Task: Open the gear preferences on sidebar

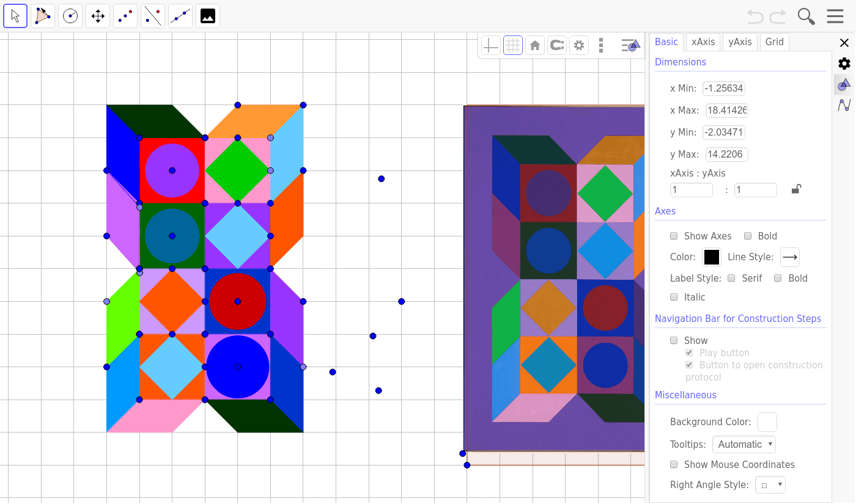Action: (844, 64)
